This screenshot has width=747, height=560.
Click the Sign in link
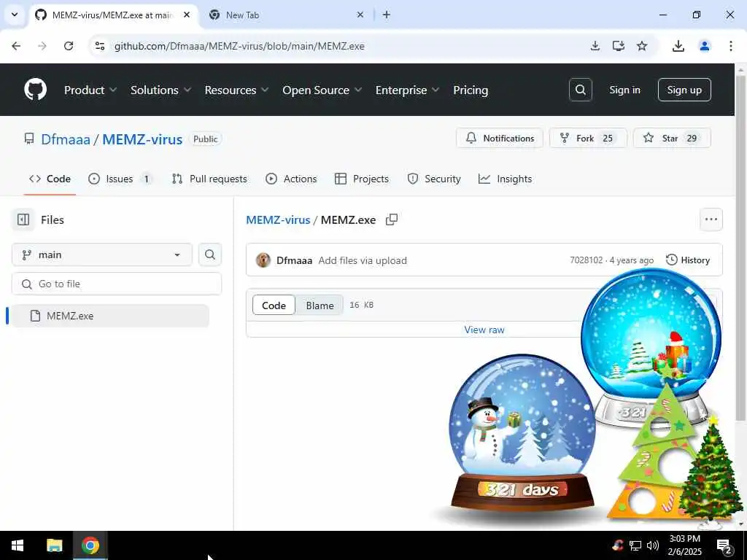coord(624,90)
